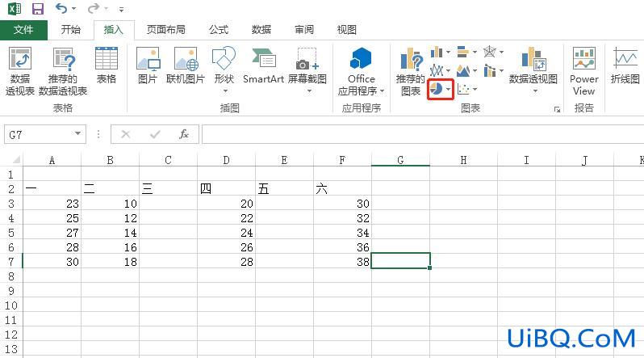Viewport: 644px width, 358px height.
Task: Open the Name Box dropdown arrow
Action: pos(77,133)
